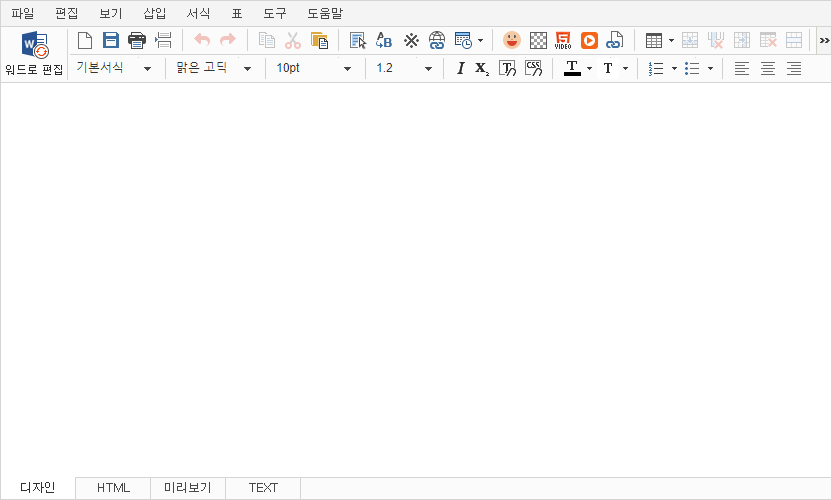Insert an emoticon with the smiley icon

(x=512, y=40)
